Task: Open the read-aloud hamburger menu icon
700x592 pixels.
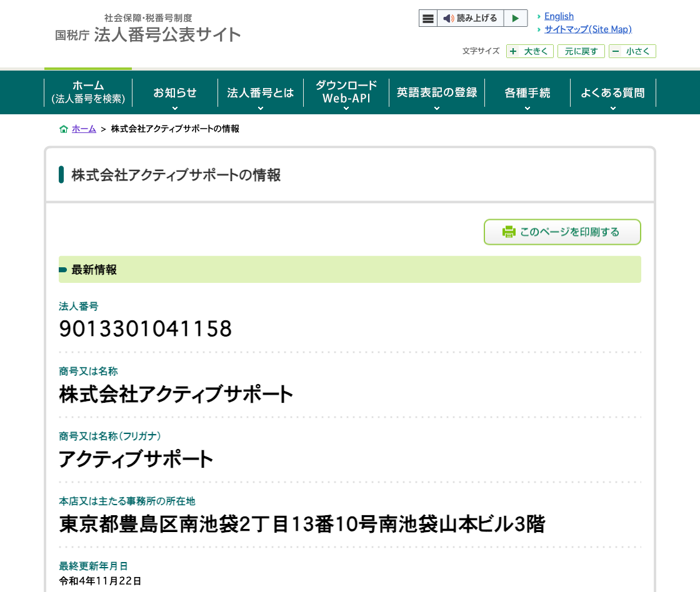Action: point(427,18)
